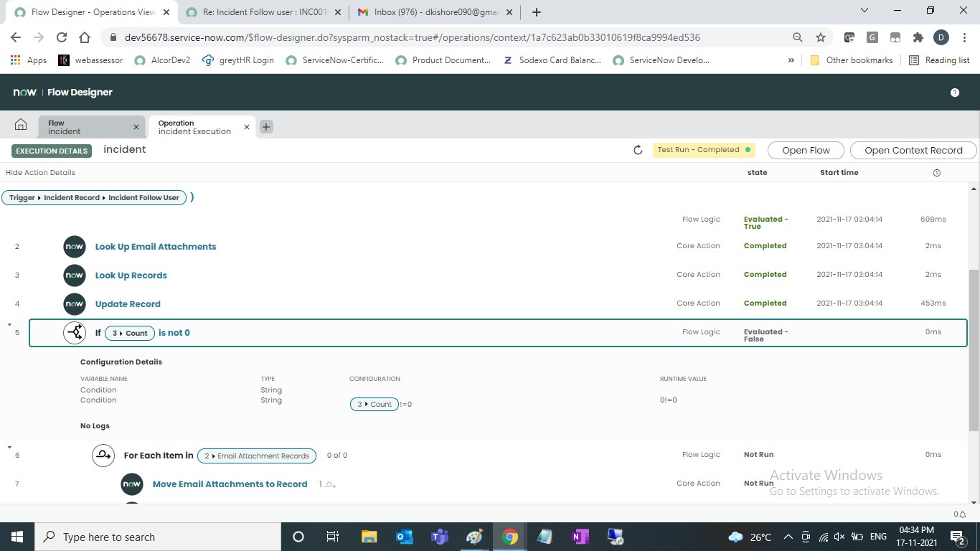Viewport: 980px width, 551px height.
Task: Click the 3 Count pill under Configuration
Action: 374,404
